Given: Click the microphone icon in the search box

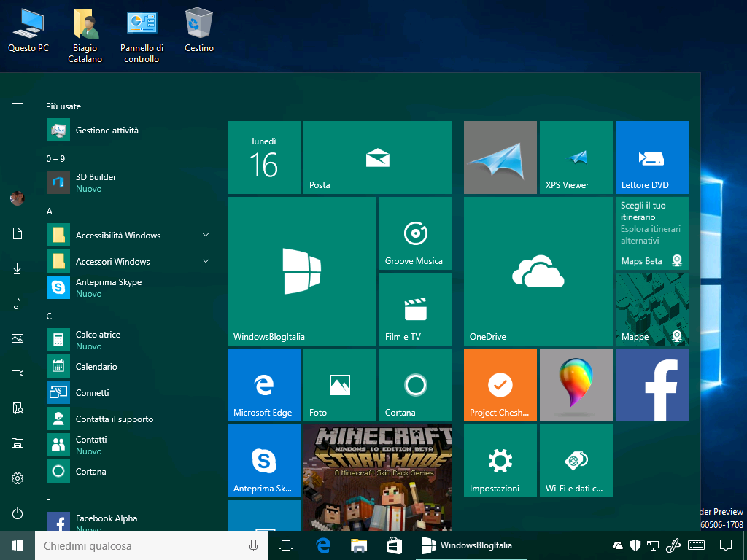Looking at the screenshot, I should tap(253, 545).
